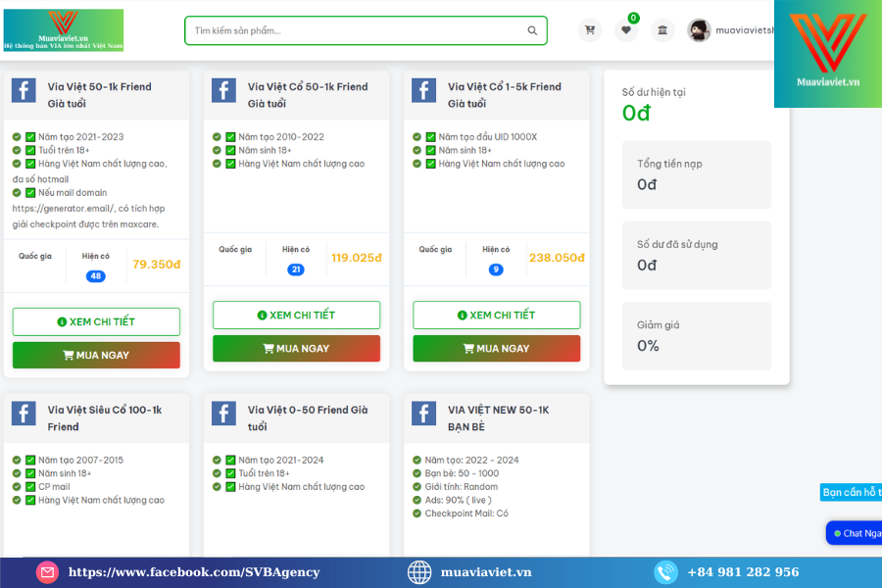Click checkbox next to Năm tạo 2021-2024
The image size is (882, 588).
coord(230,460)
